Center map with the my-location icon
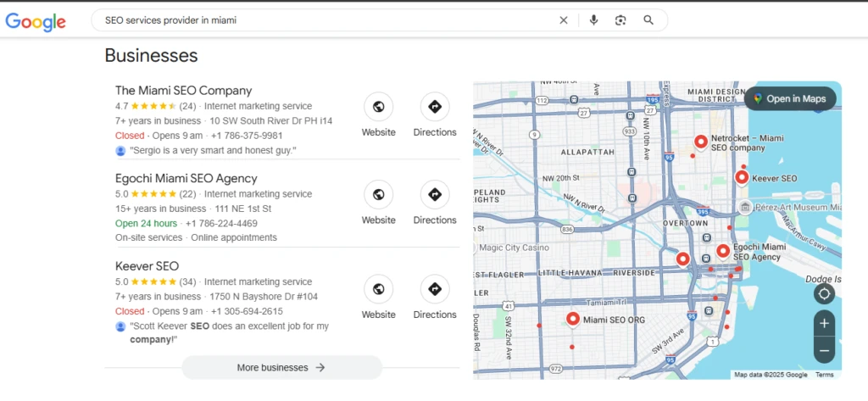Image resolution: width=868 pixels, height=401 pixels. pyautogui.click(x=824, y=293)
